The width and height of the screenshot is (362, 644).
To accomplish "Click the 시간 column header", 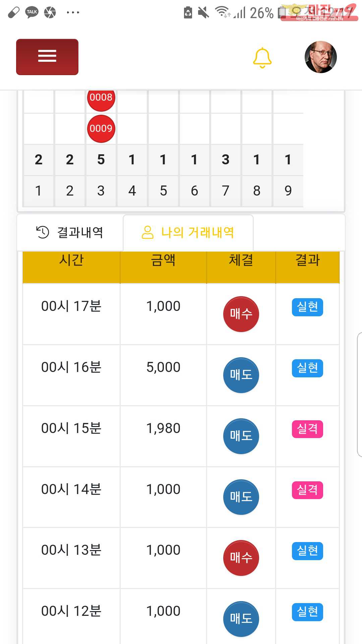I will 71,261.
